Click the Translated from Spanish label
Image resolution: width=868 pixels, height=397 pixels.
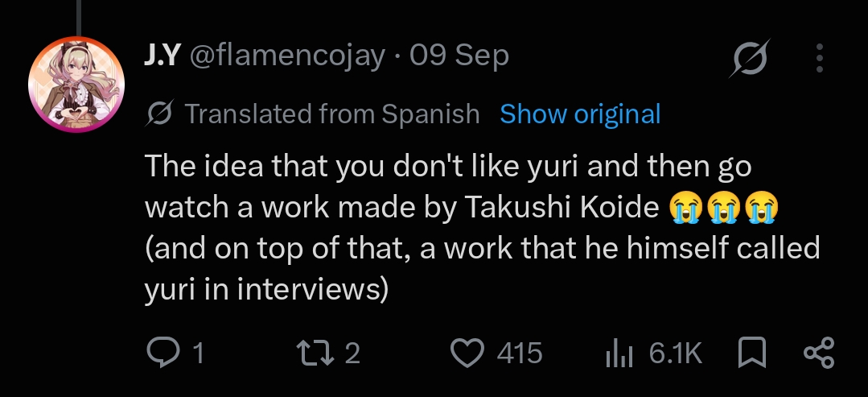point(331,114)
